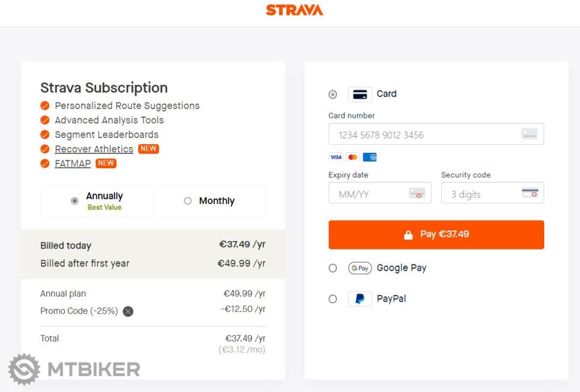Click the Visa card icon

pyautogui.click(x=336, y=157)
